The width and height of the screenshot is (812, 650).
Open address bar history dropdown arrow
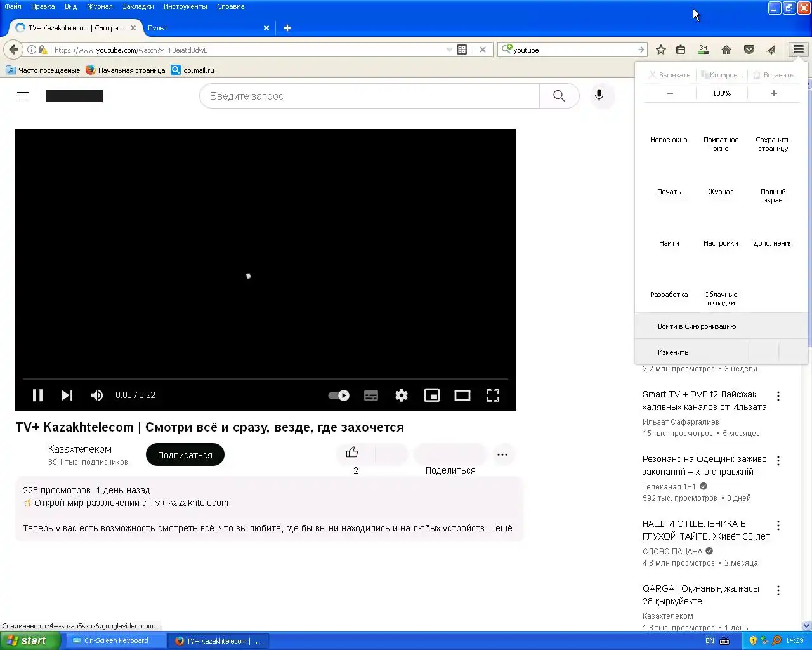pos(449,50)
